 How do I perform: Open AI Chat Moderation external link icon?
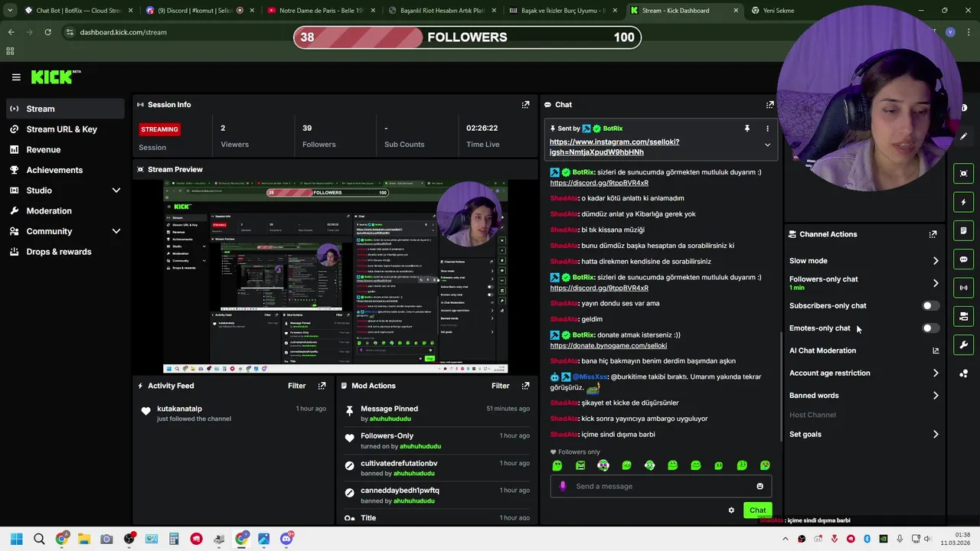pyautogui.click(x=936, y=350)
